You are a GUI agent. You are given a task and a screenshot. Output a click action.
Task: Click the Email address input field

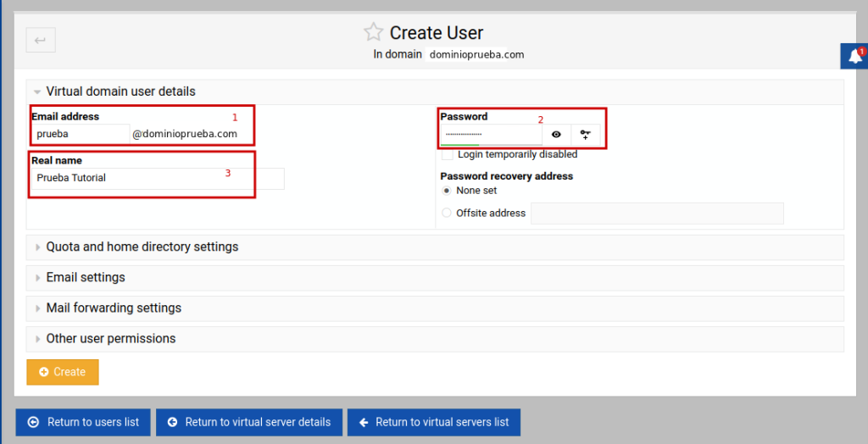click(x=81, y=134)
